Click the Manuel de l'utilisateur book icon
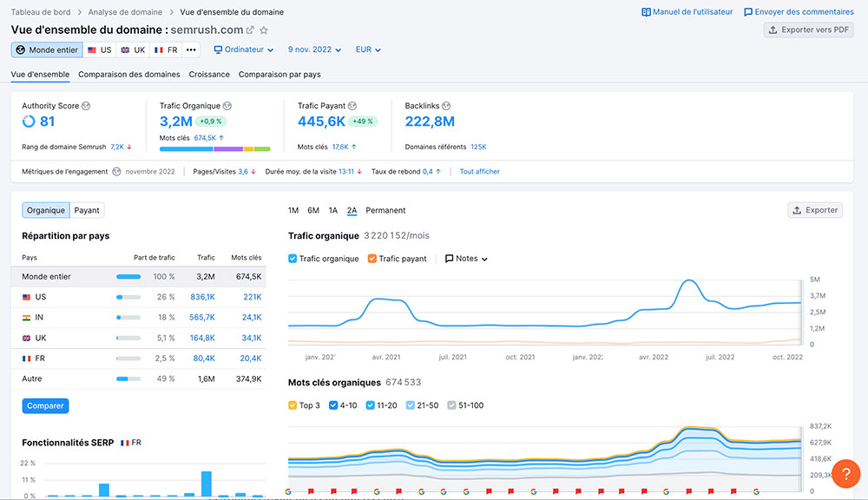868x500 pixels. point(646,12)
